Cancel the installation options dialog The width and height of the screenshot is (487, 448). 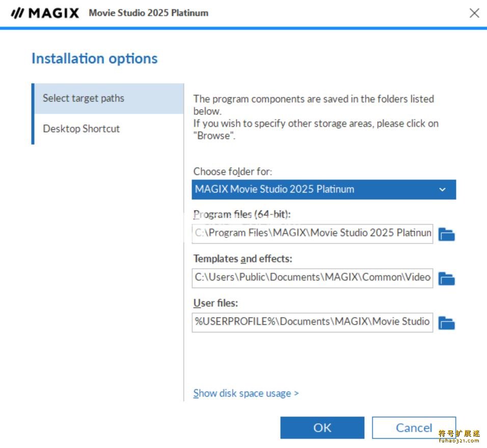(x=414, y=428)
